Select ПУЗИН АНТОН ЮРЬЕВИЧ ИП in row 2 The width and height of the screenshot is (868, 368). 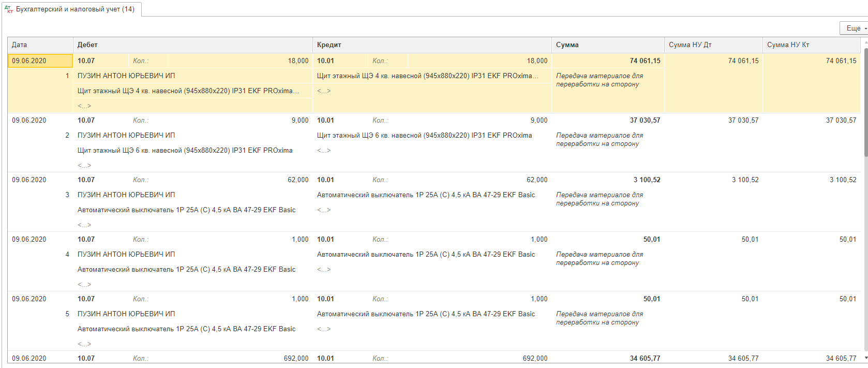[x=126, y=136]
